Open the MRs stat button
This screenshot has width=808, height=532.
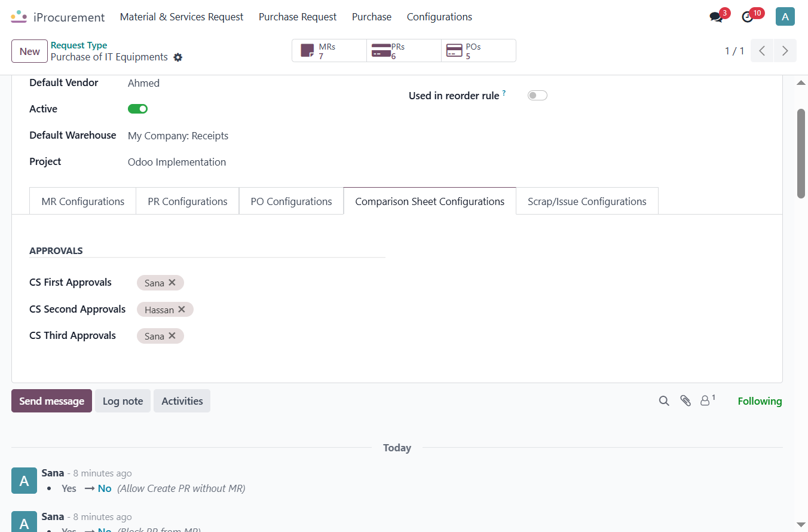click(329, 51)
